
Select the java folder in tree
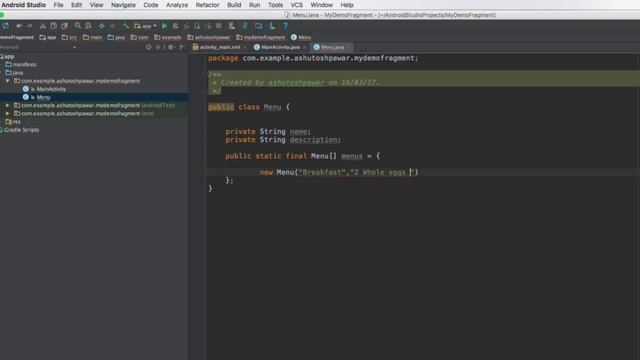(14, 73)
